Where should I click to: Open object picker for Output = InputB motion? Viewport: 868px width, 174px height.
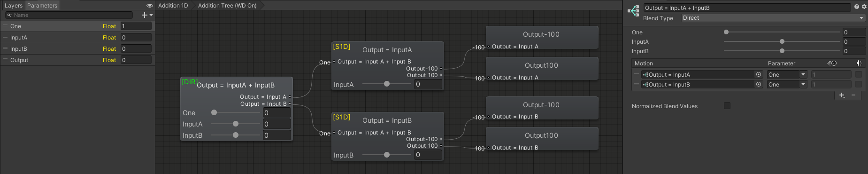[759, 84]
